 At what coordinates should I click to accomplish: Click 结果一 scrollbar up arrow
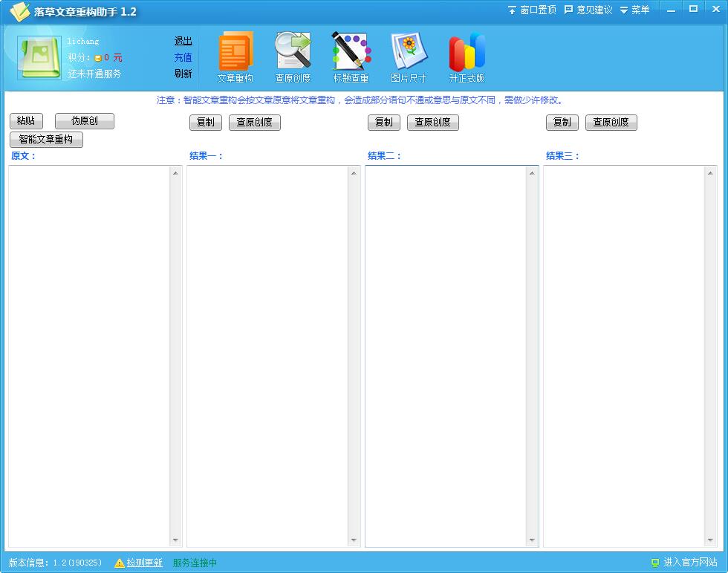[x=354, y=173]
